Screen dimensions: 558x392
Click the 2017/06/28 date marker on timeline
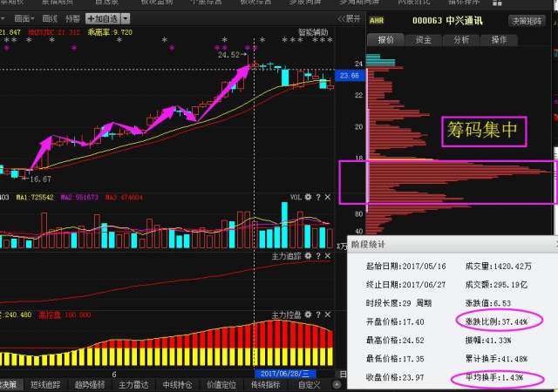pyautogui.click(x=282, y=373)
